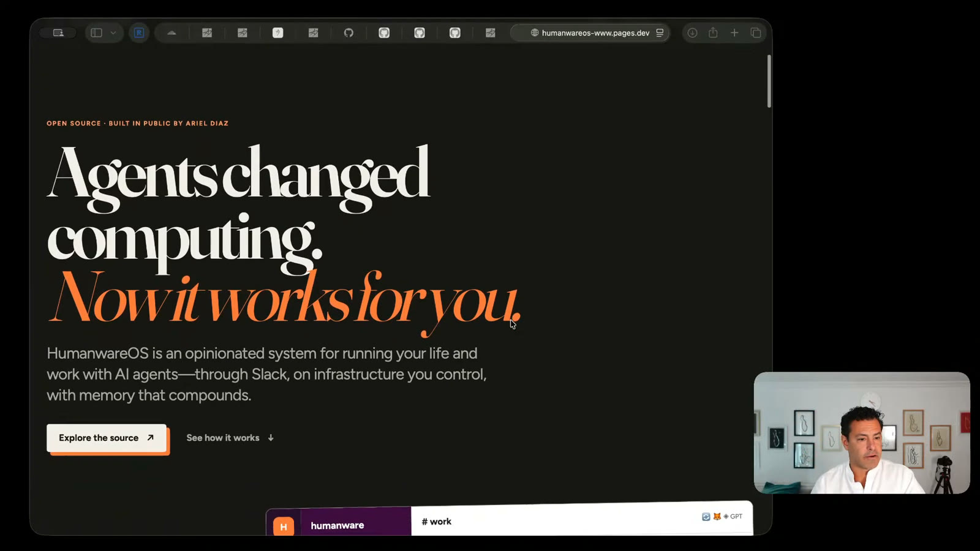980x551 pixels.
Task: Open the page menu icon inside the address bar
Action: (x=660, y=33)
